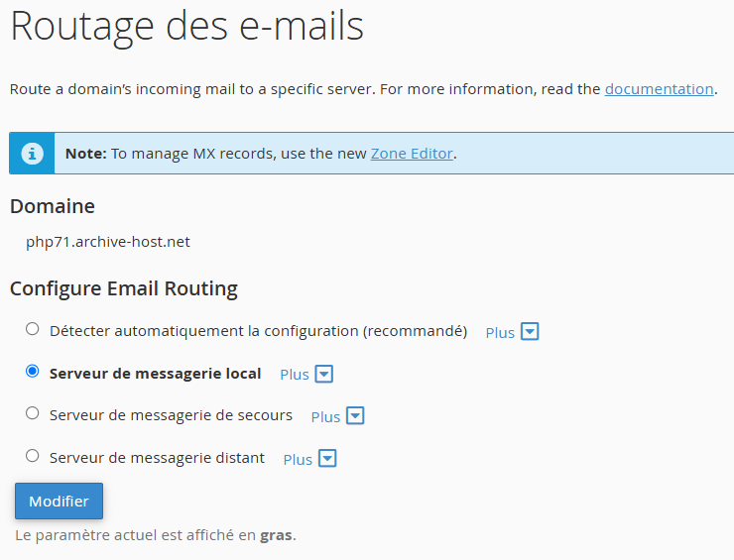734x560 pixels.
Task: Select Détecter automatiquement la configuration radio
Action: 33,329
